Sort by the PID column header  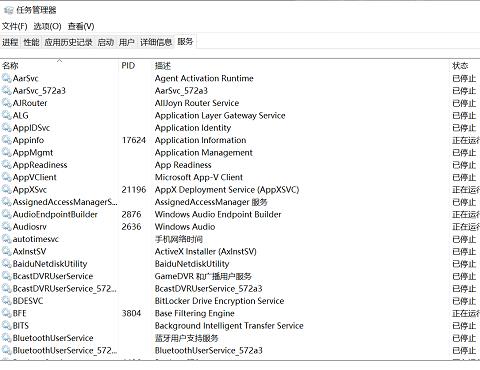[x=128, y=66]
